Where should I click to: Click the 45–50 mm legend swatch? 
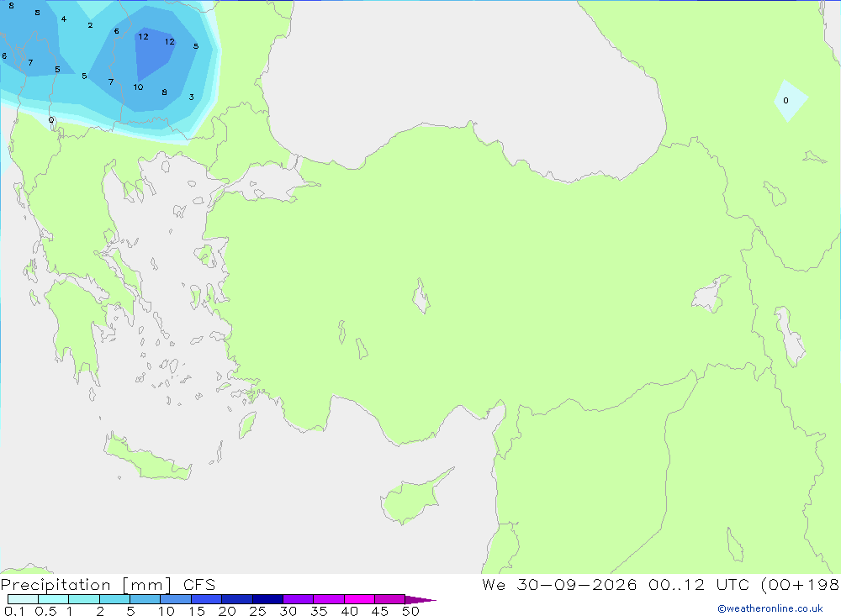coord(390,599)
